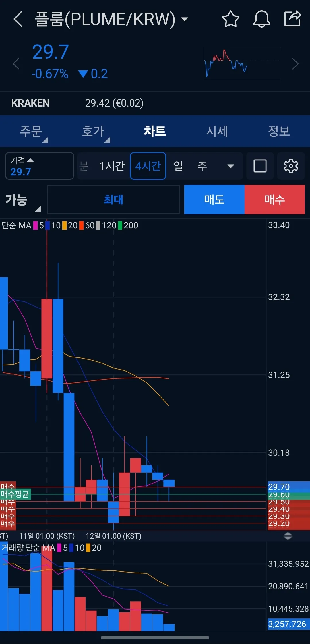Image resolution: width=310 pixels, height=644 pixels.
Task: Open price alert bell icon
Action: point(261,19)
